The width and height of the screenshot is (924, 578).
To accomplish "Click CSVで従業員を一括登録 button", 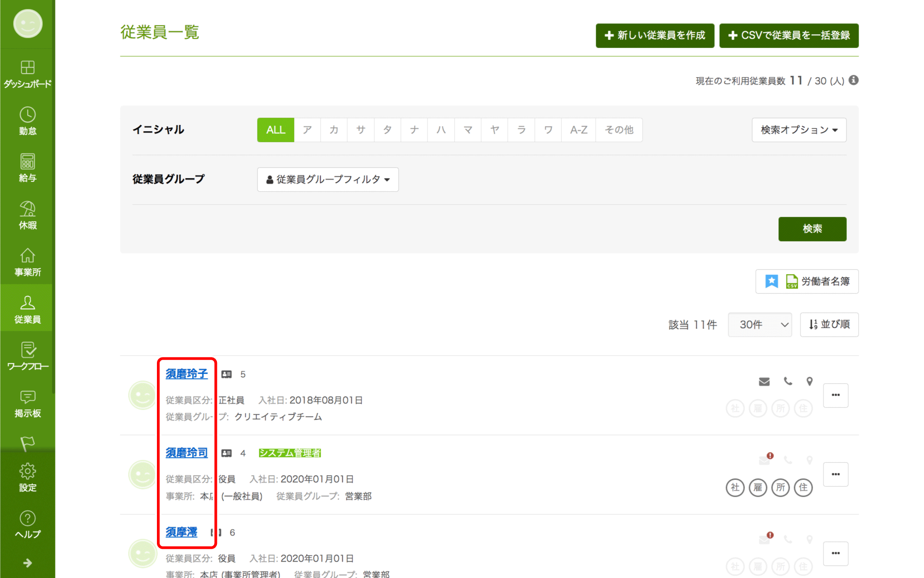I will coord(789,35).
